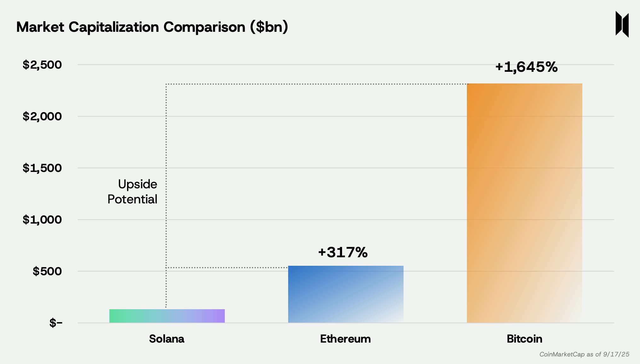
Task: Click the Bitcoin axis label
Action: tap(525, 339)
